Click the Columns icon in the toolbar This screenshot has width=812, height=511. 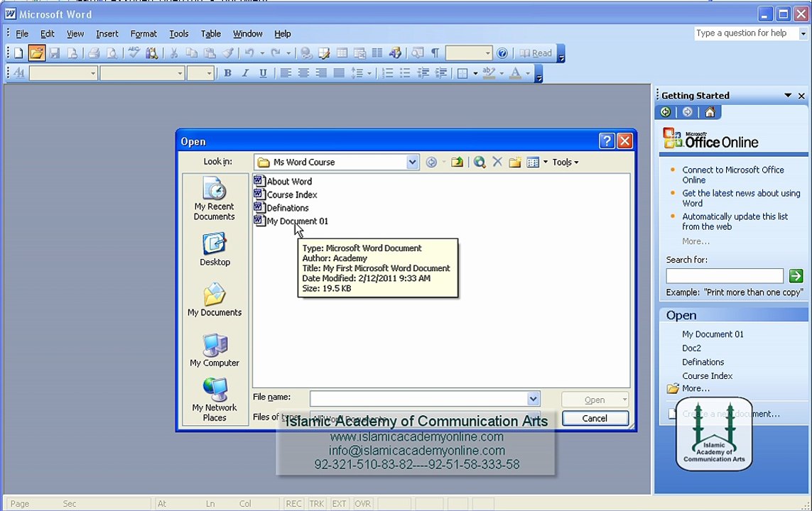[x=377, y=53]
